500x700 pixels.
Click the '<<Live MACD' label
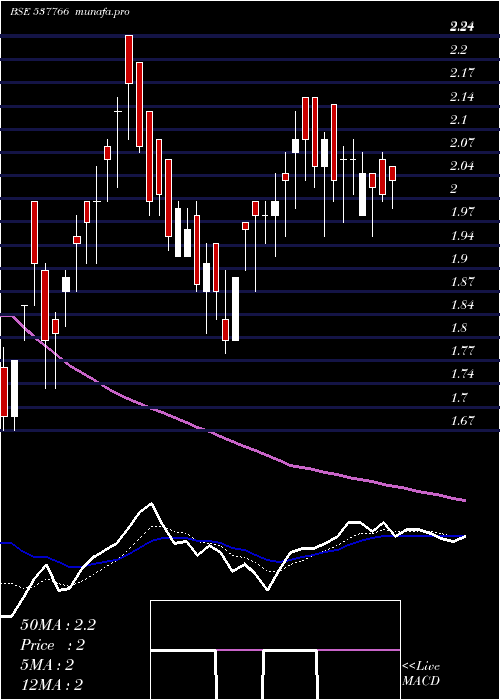(421, 673)
